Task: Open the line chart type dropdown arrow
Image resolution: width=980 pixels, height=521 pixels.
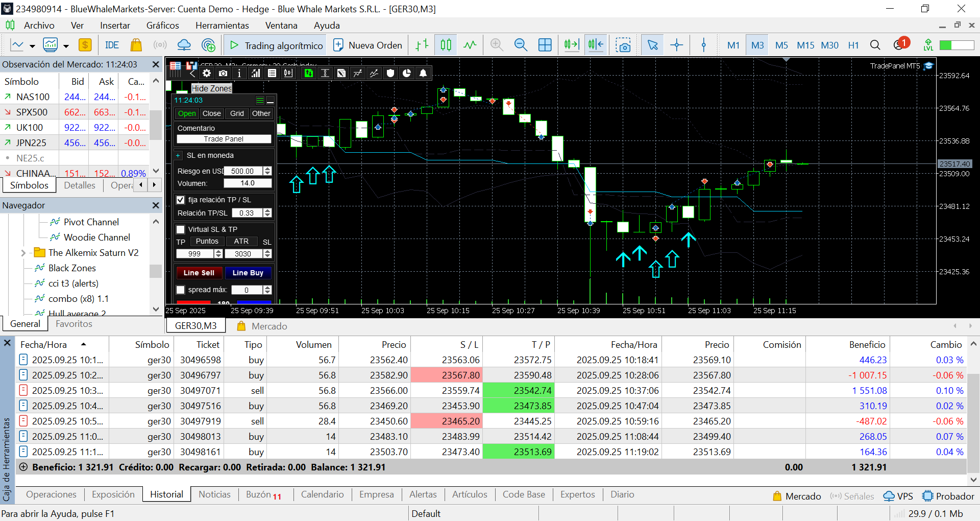Action: [32, 46]
